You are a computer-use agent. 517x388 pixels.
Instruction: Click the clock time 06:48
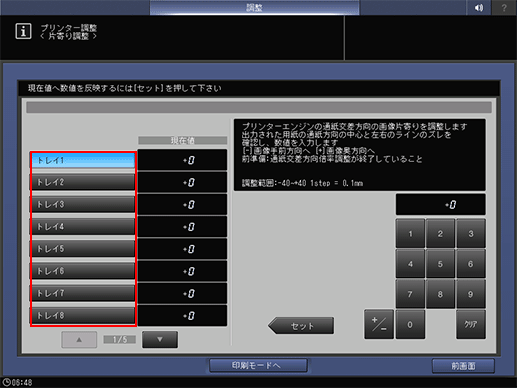point(18,382)
